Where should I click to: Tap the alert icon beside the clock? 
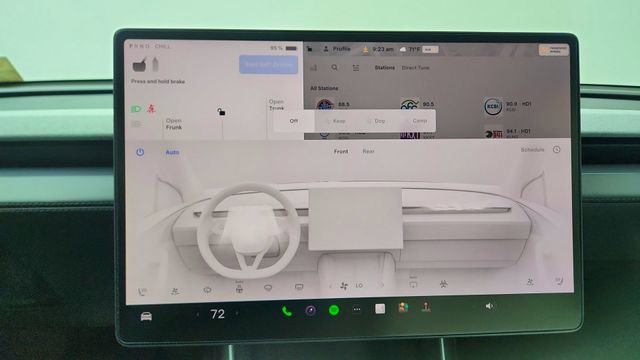tap(365, 49)
